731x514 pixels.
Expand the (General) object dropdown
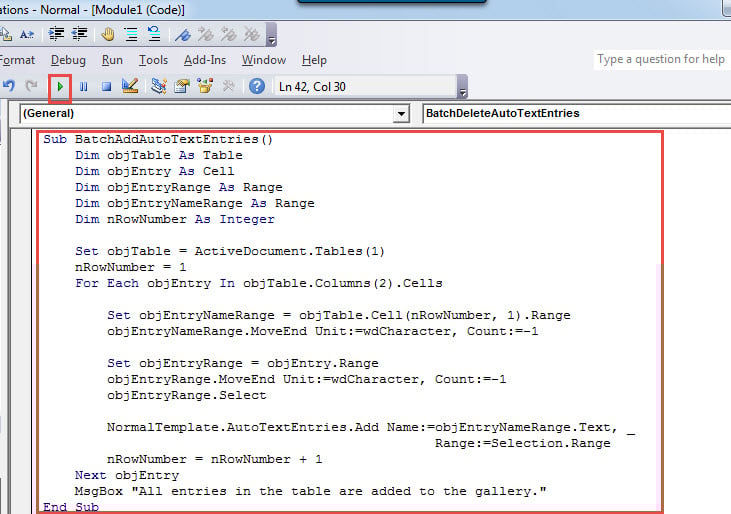click(401, 114)
